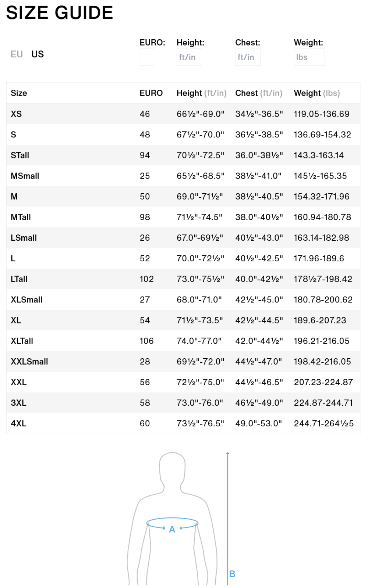The height and width of the screenshot is (588, 368).
Task: Focus the Weight lbs input field
Action: [309, 57]
